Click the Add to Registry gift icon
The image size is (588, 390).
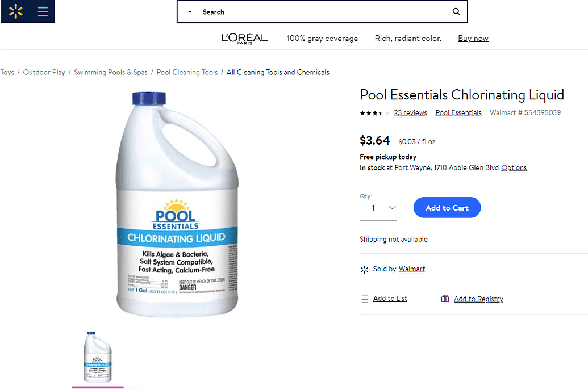click(x=445, y=298)
